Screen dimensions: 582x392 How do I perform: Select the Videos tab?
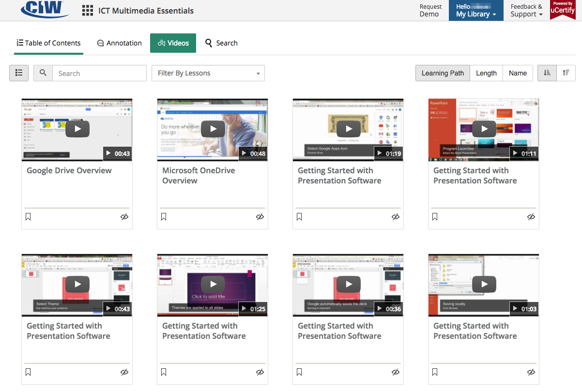(x=173, y=43)
